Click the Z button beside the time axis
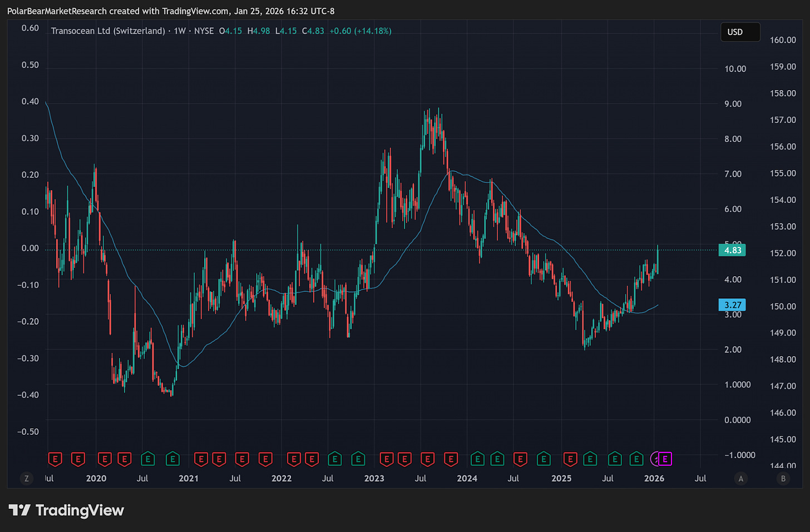 click(x=26, y=479)
